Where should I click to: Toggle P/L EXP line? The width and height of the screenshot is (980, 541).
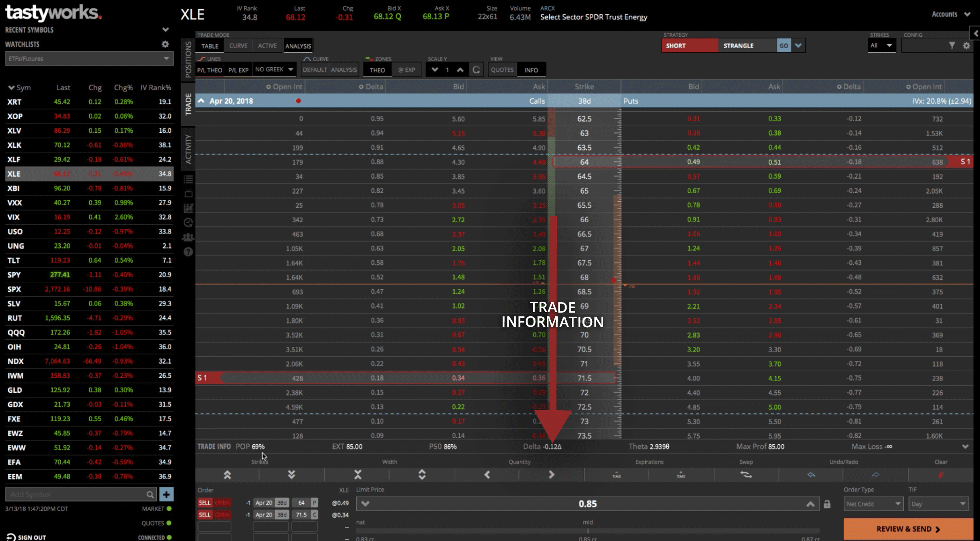pos(238,70)
